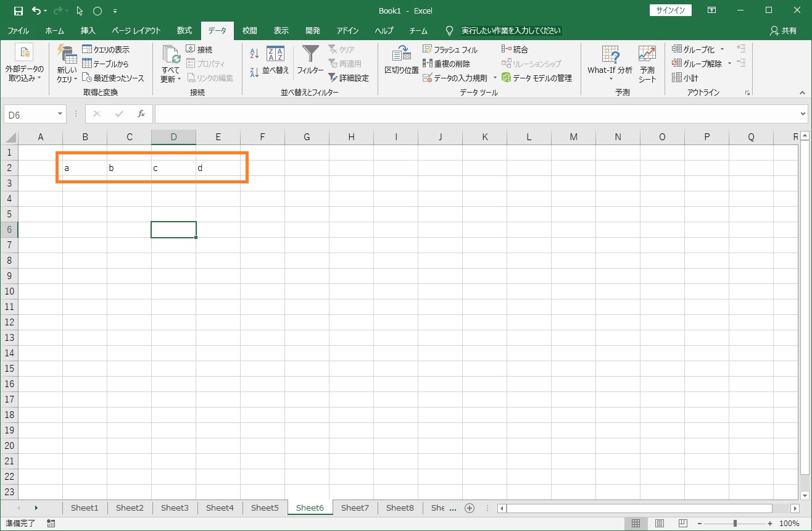The height and width of the screenshot is (531, 812).
Task: Click the 共有 share button
Action: point(784,30)
